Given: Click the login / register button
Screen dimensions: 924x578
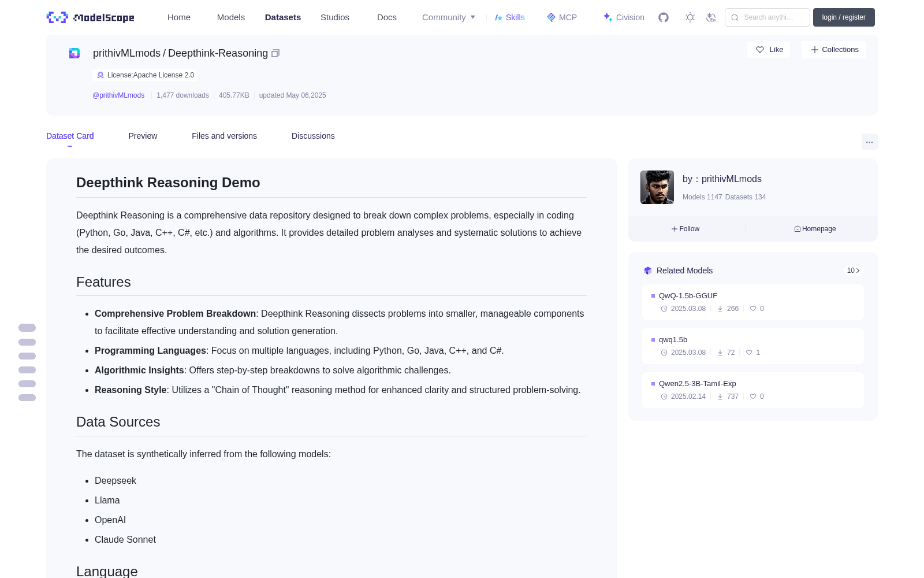Looking at the screenshot, I should tap(844, 17).
